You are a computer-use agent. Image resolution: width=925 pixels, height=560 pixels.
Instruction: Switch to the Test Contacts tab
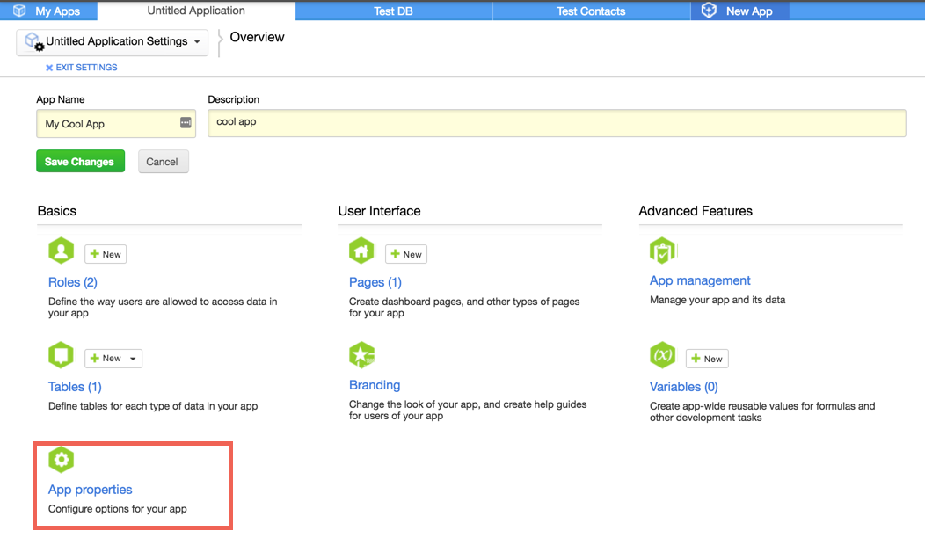(591, 11)
